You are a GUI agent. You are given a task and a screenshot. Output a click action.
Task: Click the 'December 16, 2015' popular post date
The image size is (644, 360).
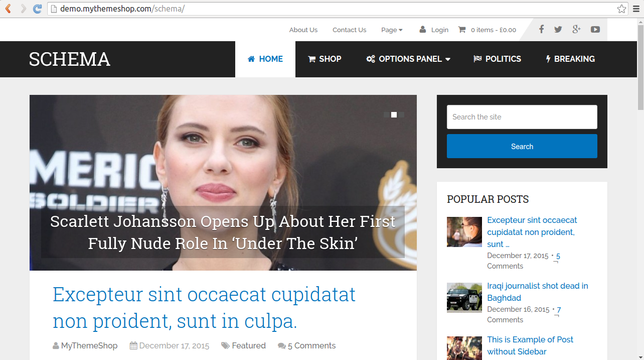tap(518, 309)
